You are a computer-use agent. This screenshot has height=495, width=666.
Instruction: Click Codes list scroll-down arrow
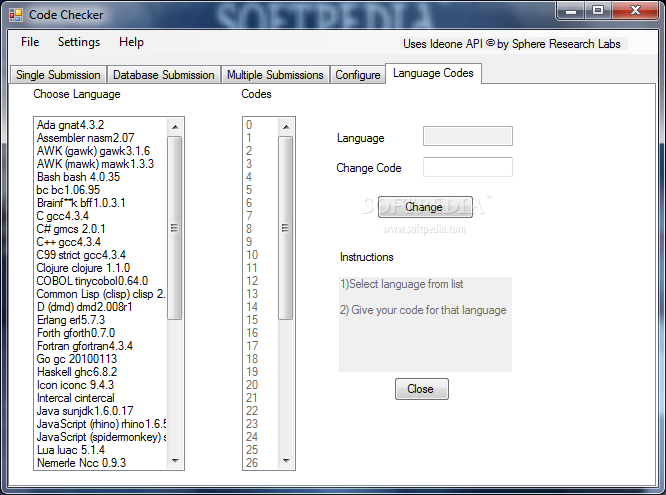pyautogui.click(x=286, y=461)
